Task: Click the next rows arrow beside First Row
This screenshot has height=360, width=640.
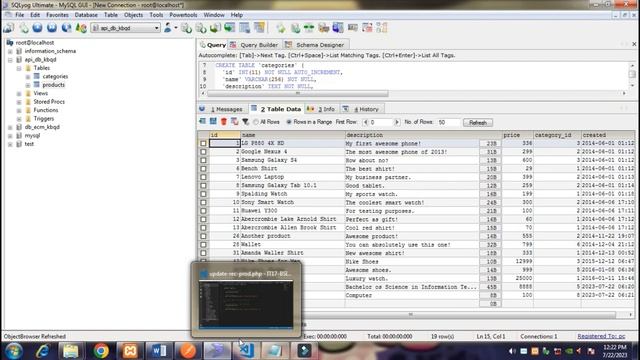Action: [397, 122]
